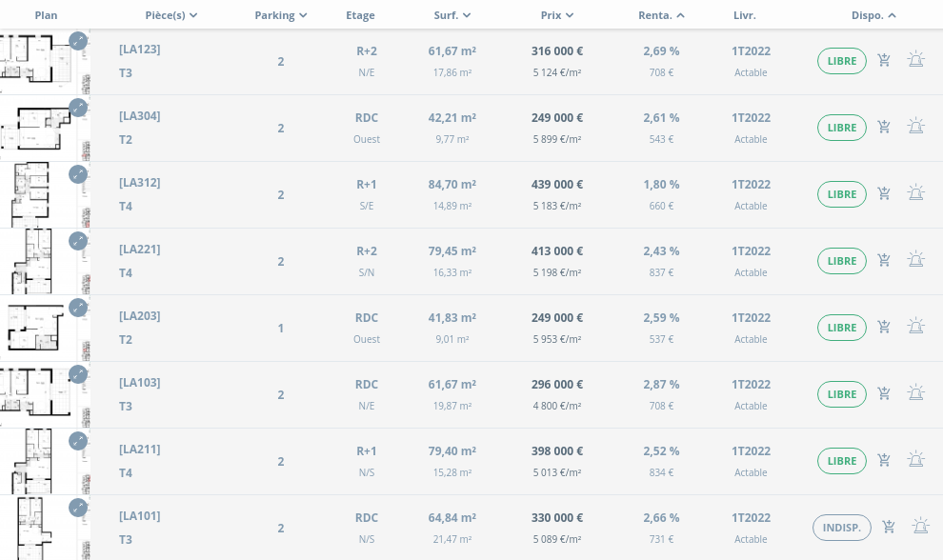Toggle sort order on Dispo. column
943x560 pixels.
pos(873,15)
